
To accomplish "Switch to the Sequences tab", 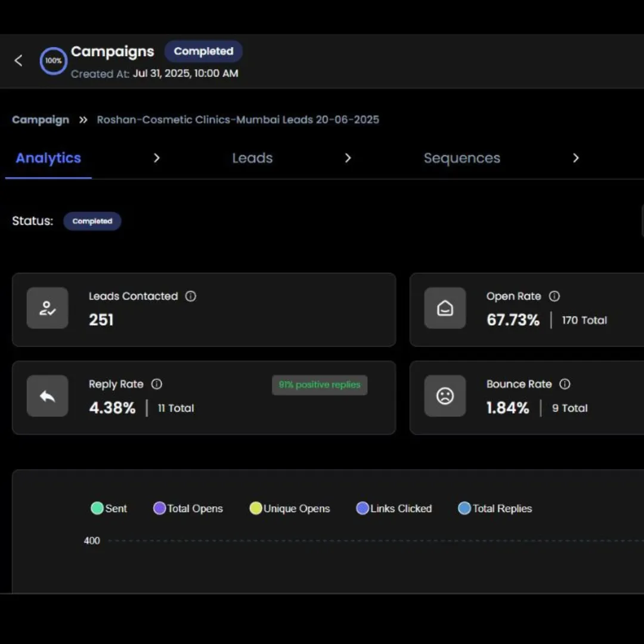I will [462, 158].
